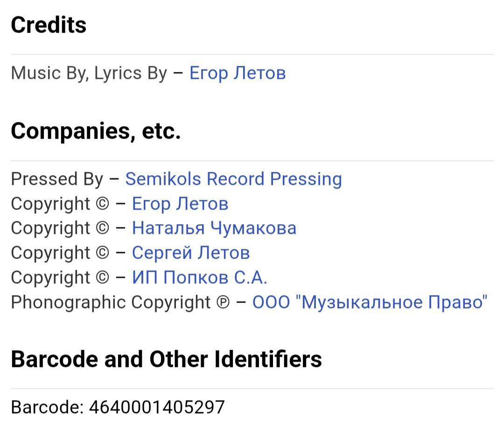The height and width of the screenshot is (430, 504).
Task: Click the "Pressed By" label
Action: (56, 179)
